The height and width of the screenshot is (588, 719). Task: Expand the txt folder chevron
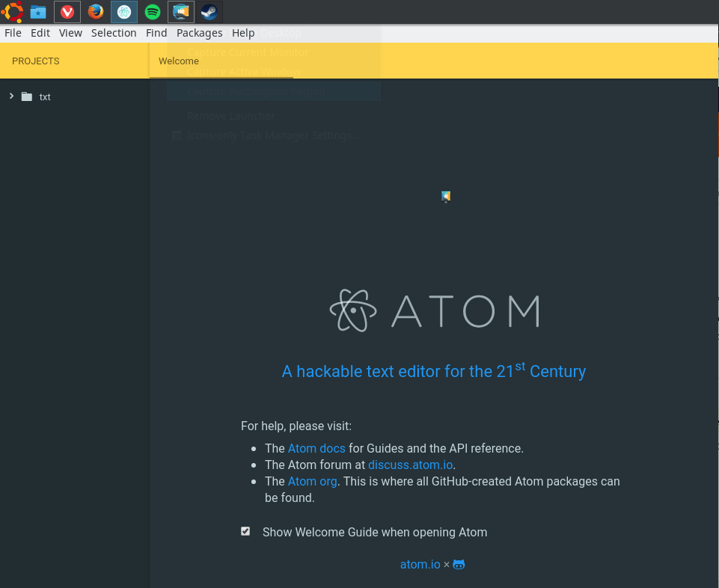pos(11,97)
